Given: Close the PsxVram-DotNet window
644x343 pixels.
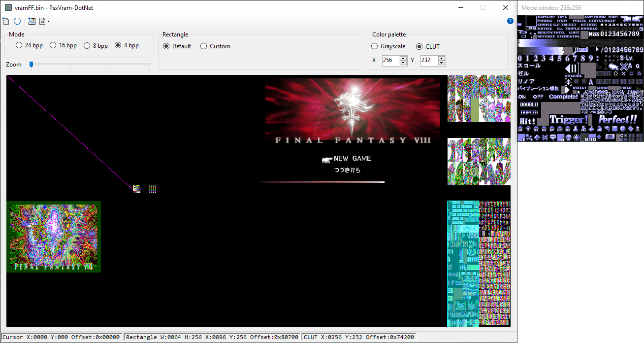Looking at the screenshot, I should (506, 7).
